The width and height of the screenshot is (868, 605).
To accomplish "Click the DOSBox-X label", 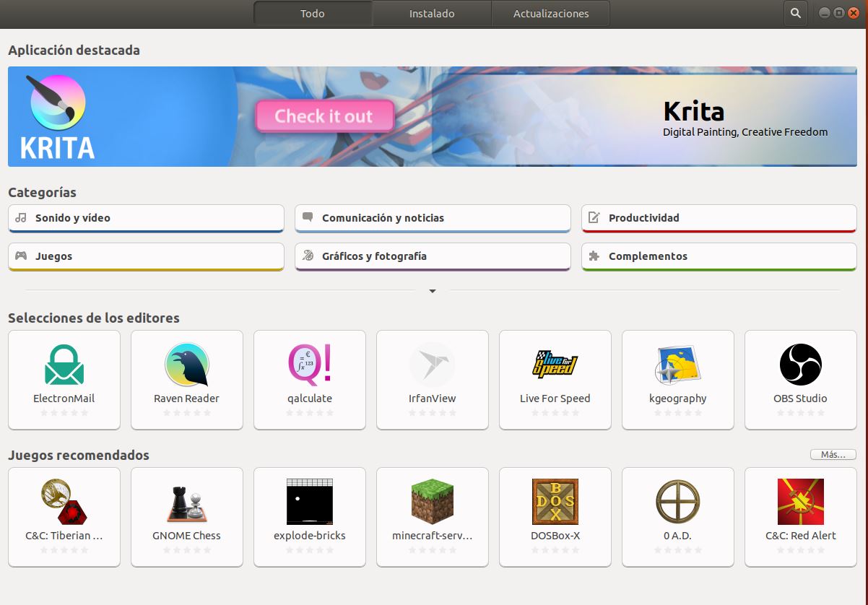I will pos(555,536).
